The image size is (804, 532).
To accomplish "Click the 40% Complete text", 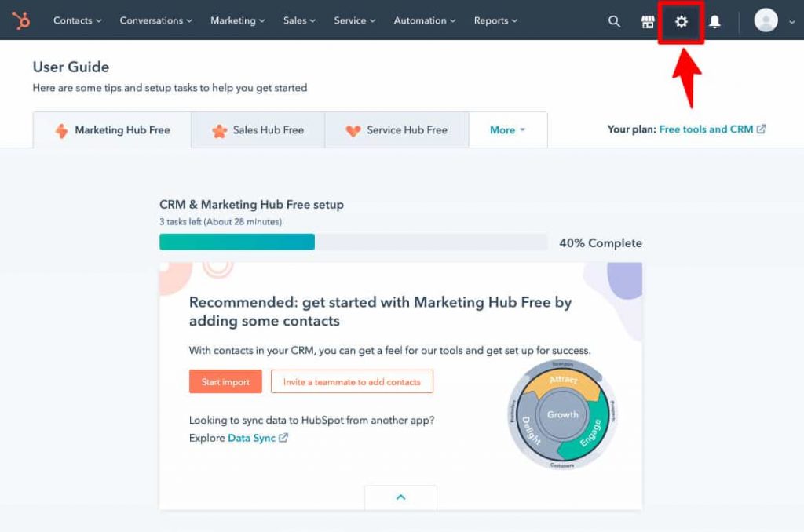I will pos(601,243).
